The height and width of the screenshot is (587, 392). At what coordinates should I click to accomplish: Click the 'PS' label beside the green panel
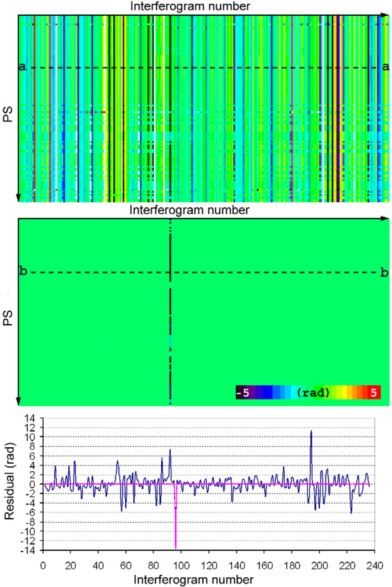pos(8,318)
